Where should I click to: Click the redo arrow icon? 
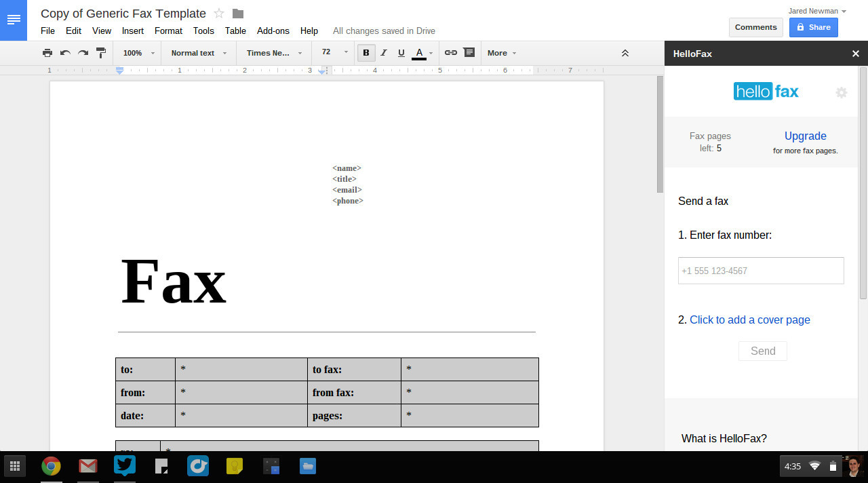point(83,53)
